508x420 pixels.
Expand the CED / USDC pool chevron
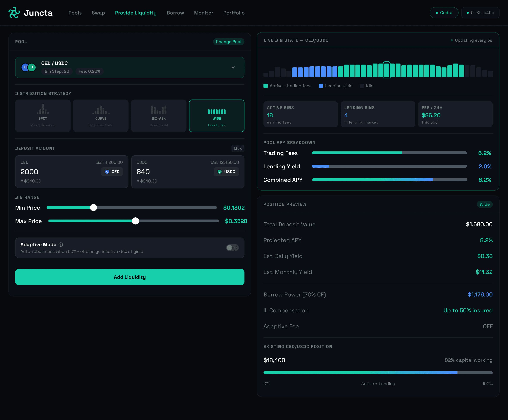tap(233, 67)
